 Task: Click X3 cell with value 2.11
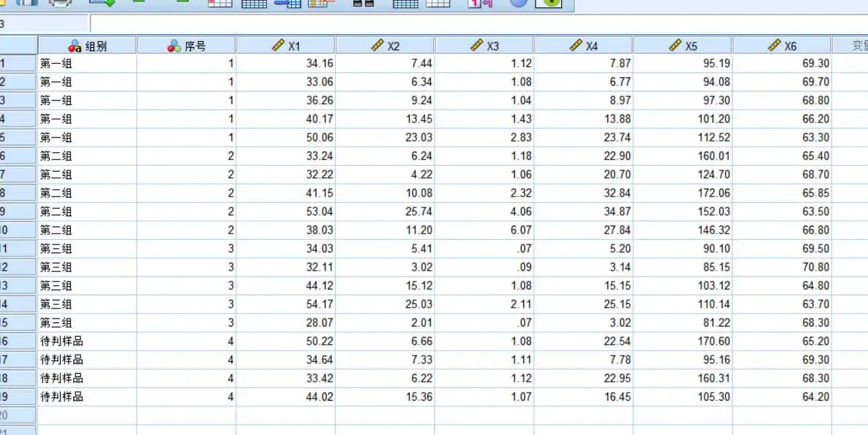pos(484,304)
